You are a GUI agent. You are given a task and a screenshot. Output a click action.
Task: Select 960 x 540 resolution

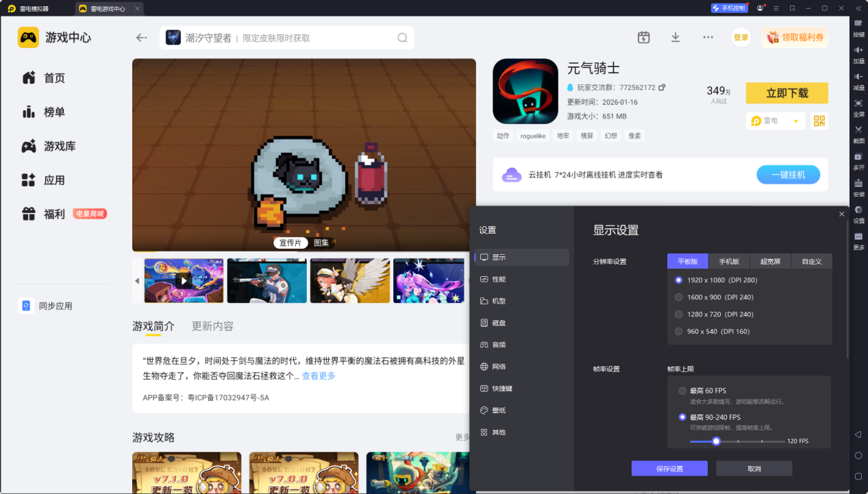pos(712,332)
